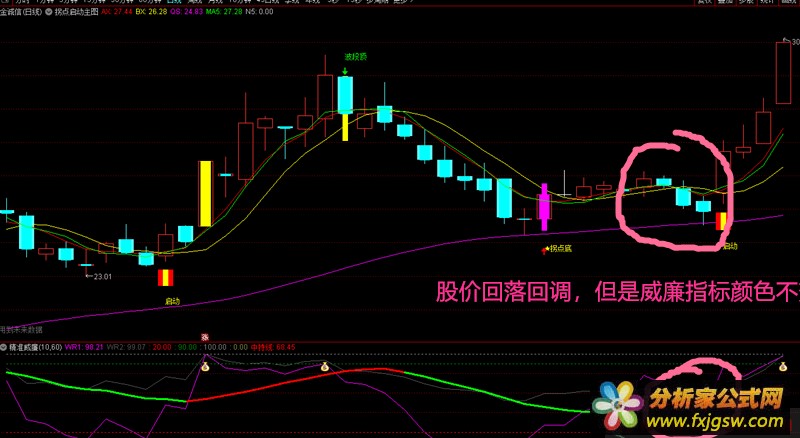Click the red-yellow 启动 bar inside the pink circle

tap(721, 221)
